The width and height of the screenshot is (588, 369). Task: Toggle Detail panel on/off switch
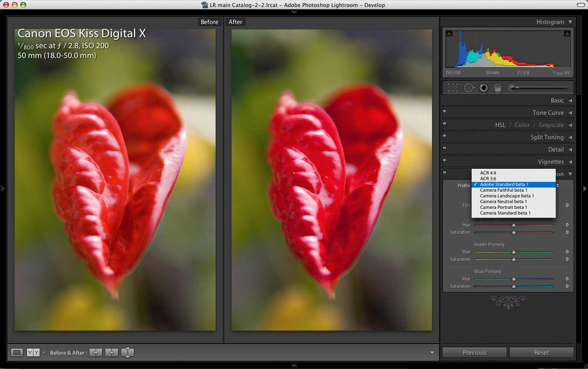coord(445,149)
